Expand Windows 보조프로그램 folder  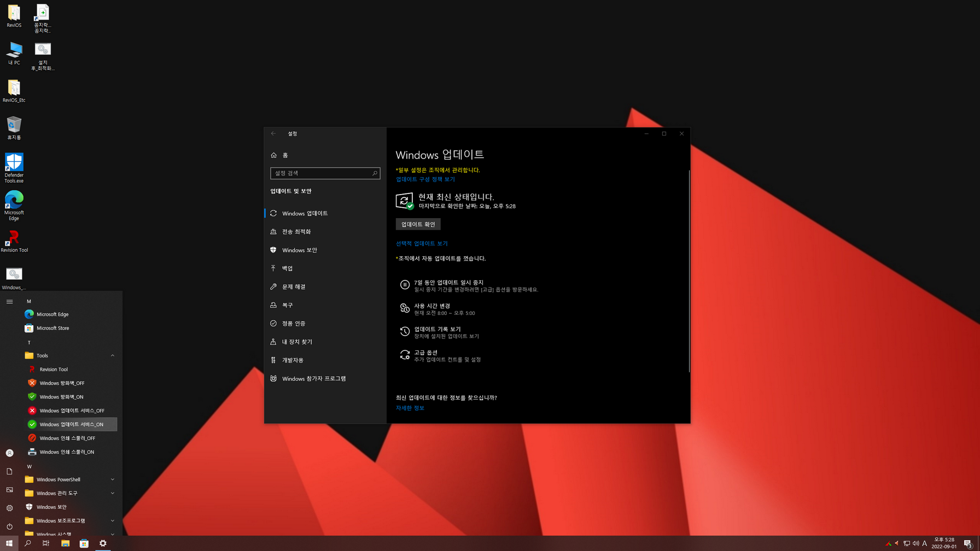[70, 521]
